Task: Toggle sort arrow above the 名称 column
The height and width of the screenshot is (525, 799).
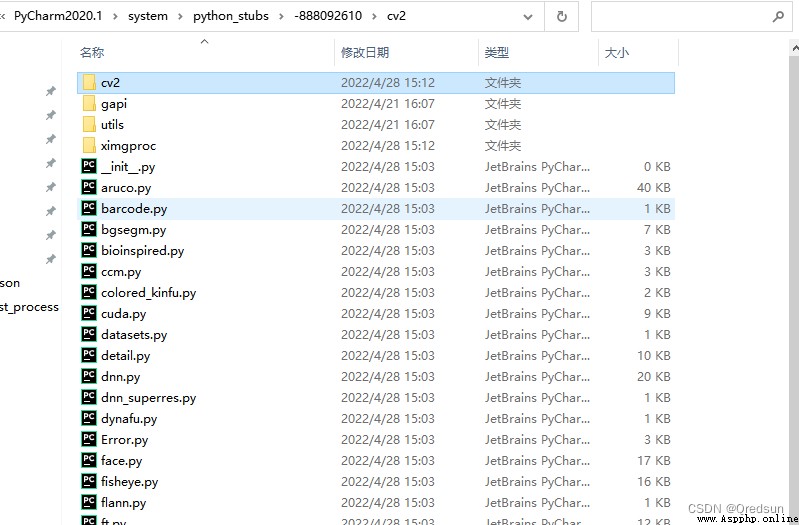Action: click(204, 42)
